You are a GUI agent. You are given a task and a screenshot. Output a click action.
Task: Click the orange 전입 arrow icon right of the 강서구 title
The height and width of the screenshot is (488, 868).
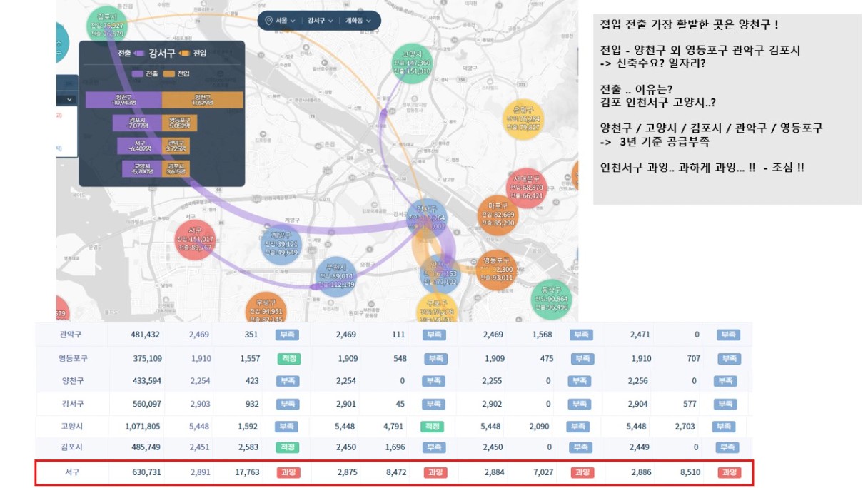click(x=185, y=54)
